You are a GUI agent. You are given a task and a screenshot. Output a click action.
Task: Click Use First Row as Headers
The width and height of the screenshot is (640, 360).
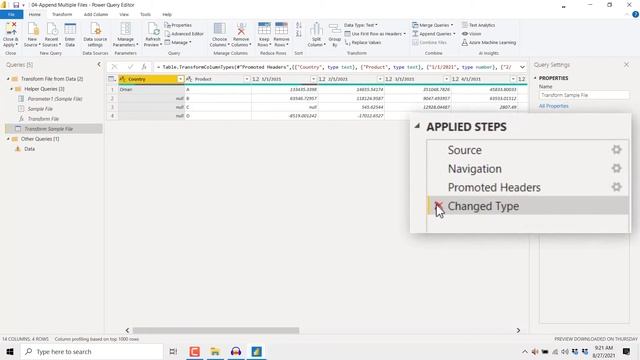[375, 33]
